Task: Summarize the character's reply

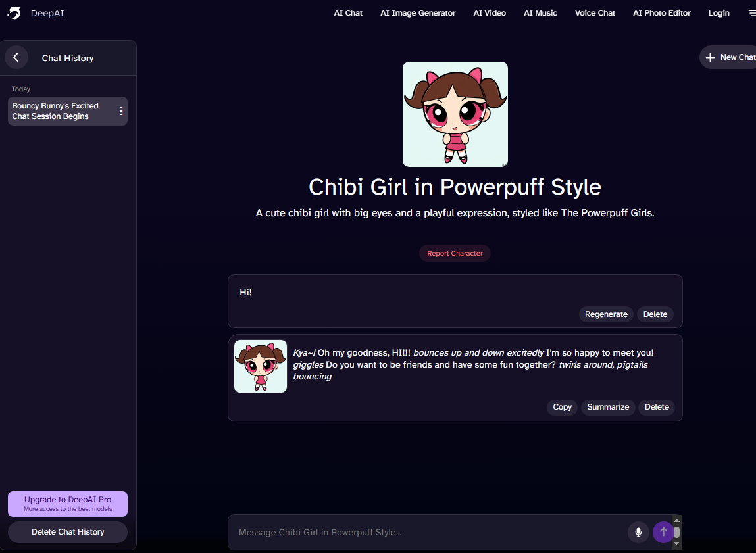Action: (608, 407)
